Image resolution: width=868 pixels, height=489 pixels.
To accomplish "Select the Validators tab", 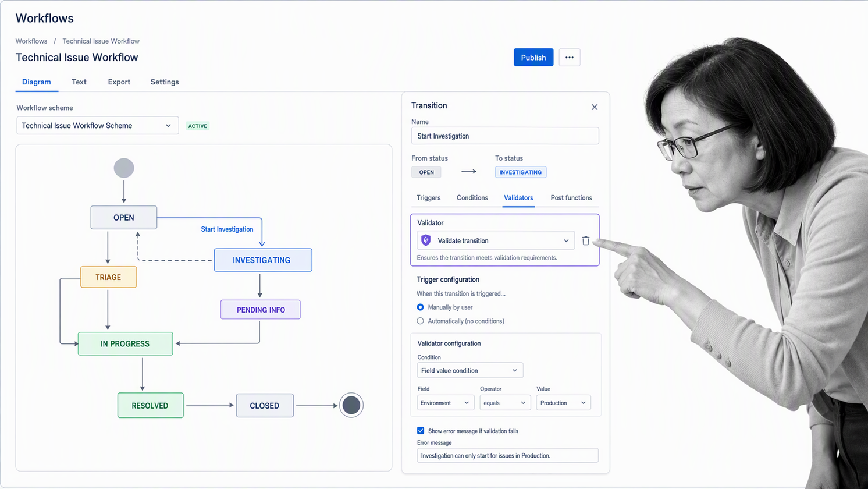I will pyautogui.click(x=518, y=198).
